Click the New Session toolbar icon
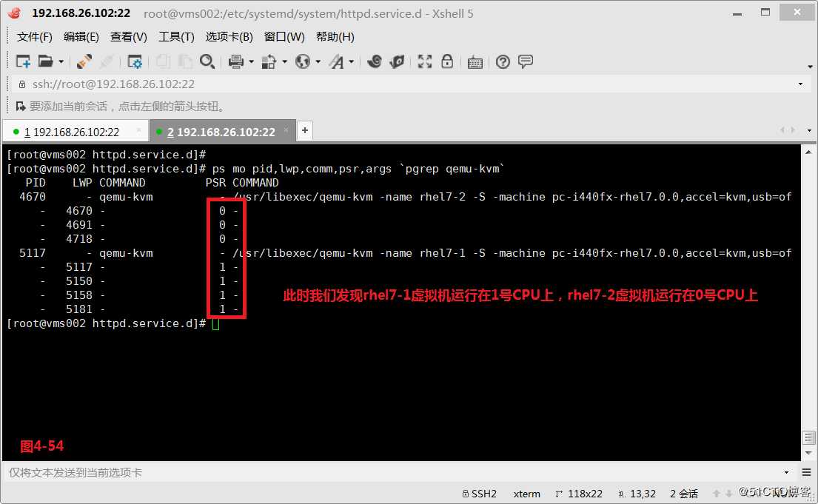 pos(24,61)
